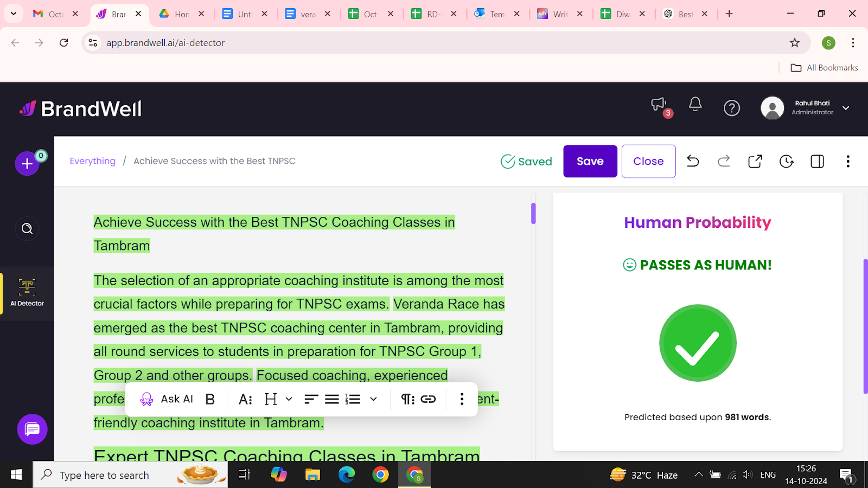Image resolution: width=868 pixels, height=488 pixels.
Task: Click the Windows taskbar search box
Action: click(x=130, y=475)
